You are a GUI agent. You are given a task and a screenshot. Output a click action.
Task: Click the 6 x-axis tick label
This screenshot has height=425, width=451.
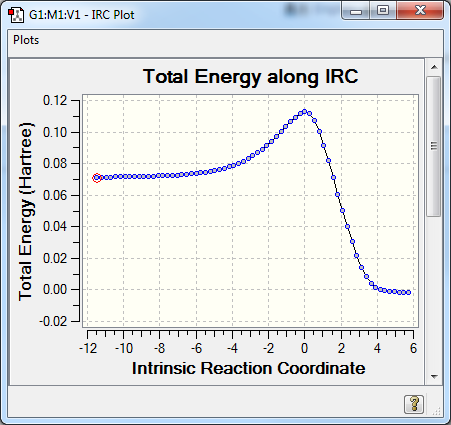[413, 349]
